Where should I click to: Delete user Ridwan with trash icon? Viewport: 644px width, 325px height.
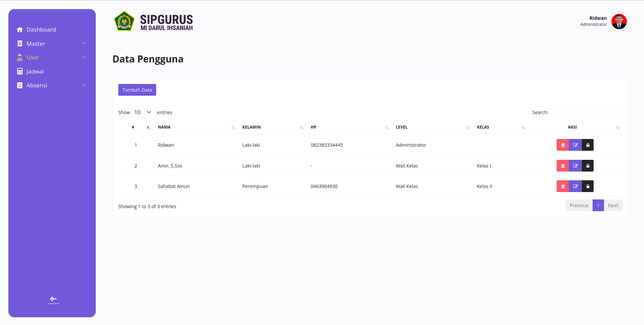(563, 145)
